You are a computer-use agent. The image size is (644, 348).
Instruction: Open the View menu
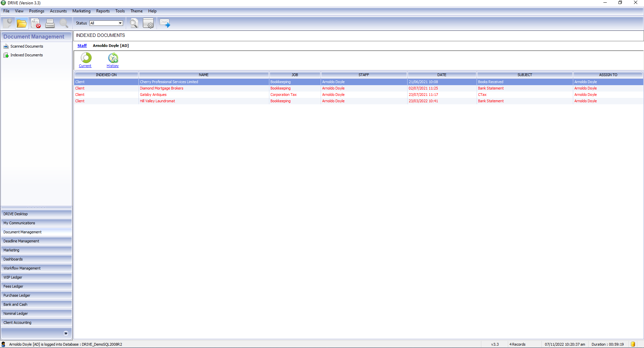[x=19, y=11]
